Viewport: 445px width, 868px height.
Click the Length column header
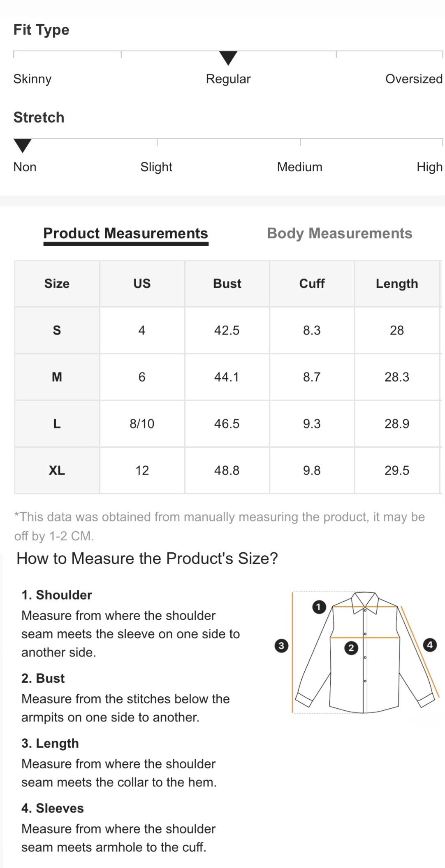click(x=397, y=284)
